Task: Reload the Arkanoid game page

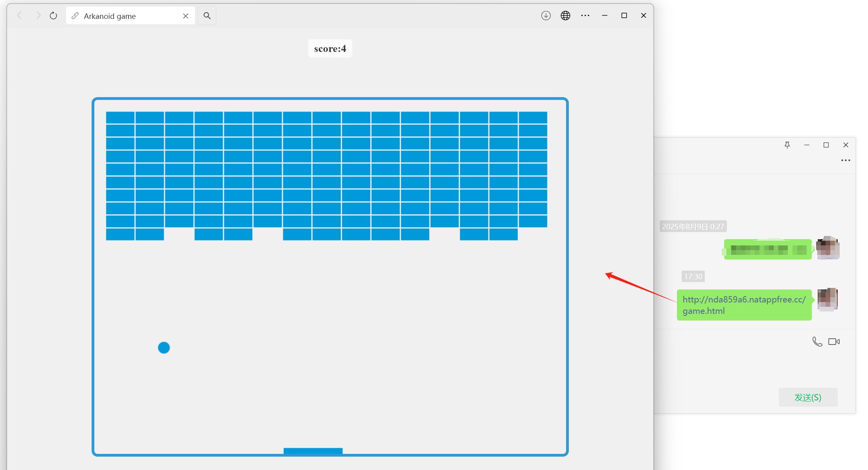Action: pyautogui.click(x=53, y=16)
